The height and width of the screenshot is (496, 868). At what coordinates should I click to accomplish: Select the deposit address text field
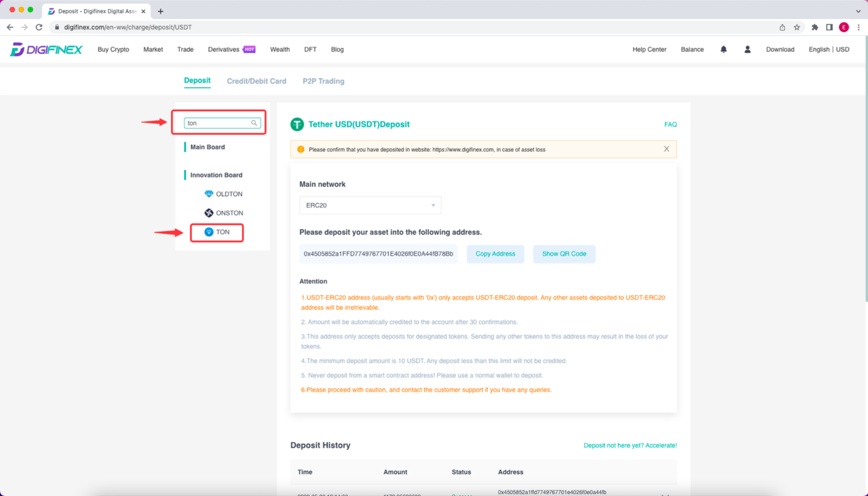pos(378,254)
